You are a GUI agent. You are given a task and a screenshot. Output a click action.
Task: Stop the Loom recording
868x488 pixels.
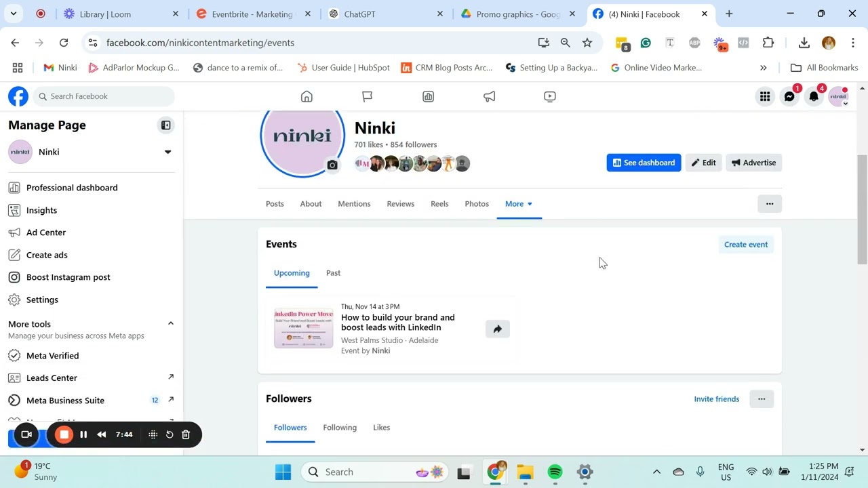[x=64, y=434]
